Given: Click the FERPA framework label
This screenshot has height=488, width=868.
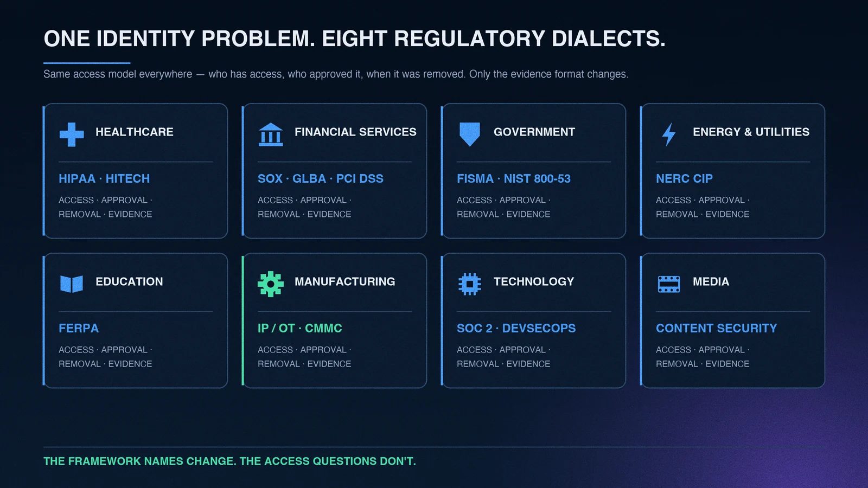Looking at the screenshot, I should pos(79,328).
